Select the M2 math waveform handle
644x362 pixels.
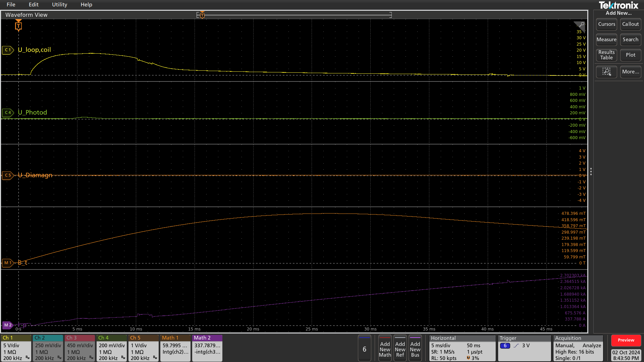[x=7, y=325]
